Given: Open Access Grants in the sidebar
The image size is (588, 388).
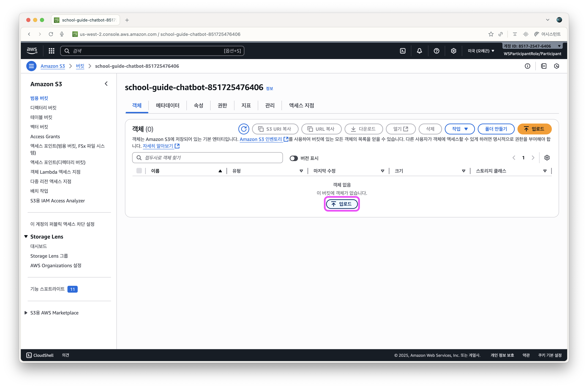Looking at the screenshot, I should click(x=45, y=137).
